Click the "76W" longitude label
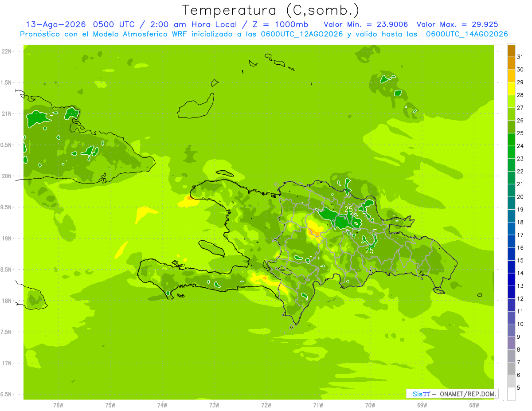 (x=58, y=405)
